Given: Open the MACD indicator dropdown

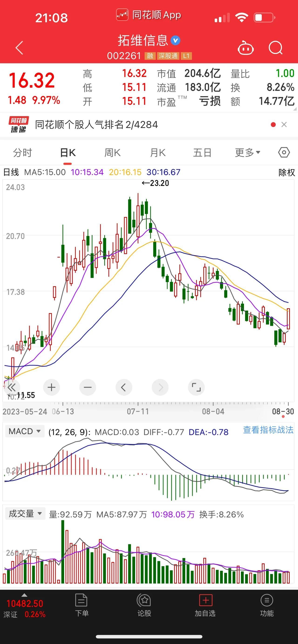Looking at the screenshot, I should (x=24, y=431).
